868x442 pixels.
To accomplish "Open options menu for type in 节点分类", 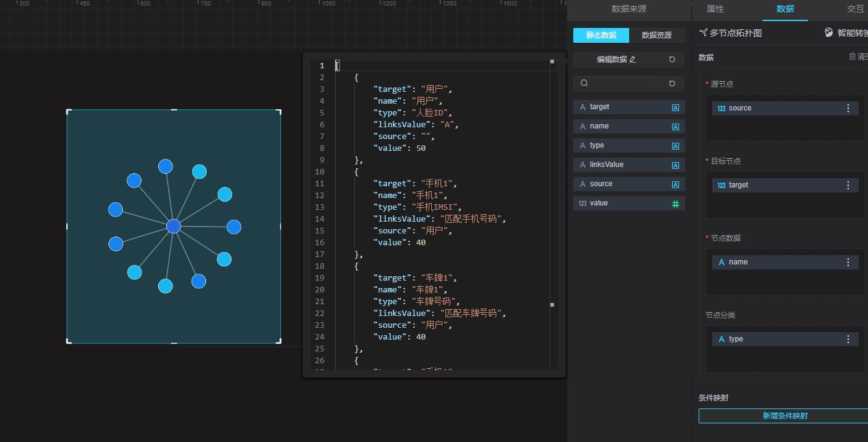I will (848, 339).
